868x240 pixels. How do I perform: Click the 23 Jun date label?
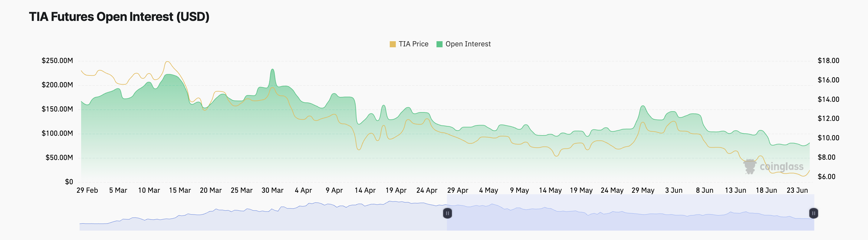tap(797, 190)
